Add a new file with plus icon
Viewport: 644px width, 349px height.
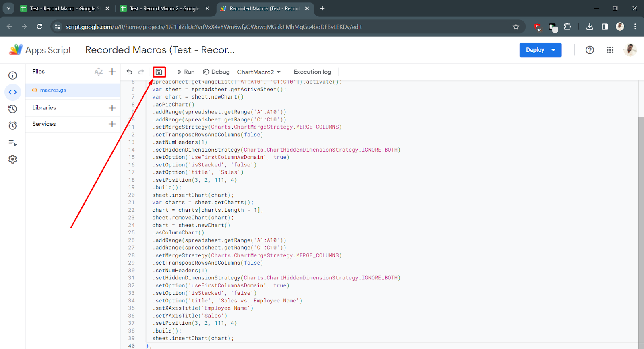coord(112,72)
